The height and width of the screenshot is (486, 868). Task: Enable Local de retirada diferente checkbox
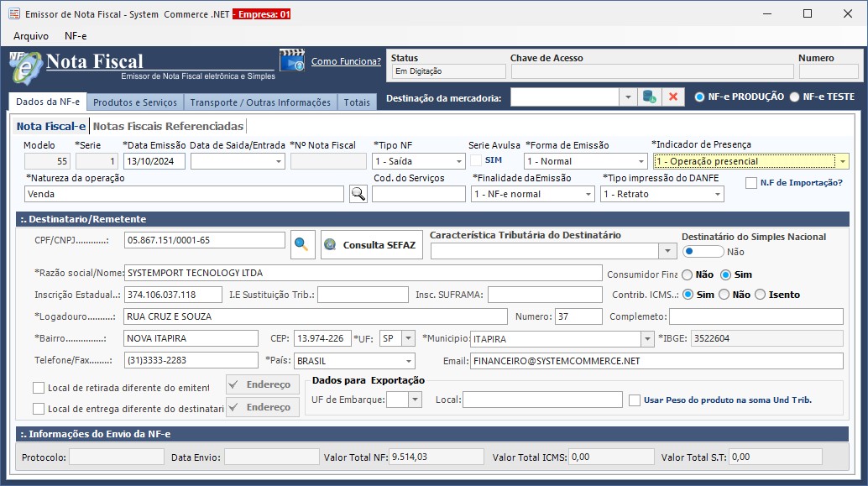click(x=39, y=388)
